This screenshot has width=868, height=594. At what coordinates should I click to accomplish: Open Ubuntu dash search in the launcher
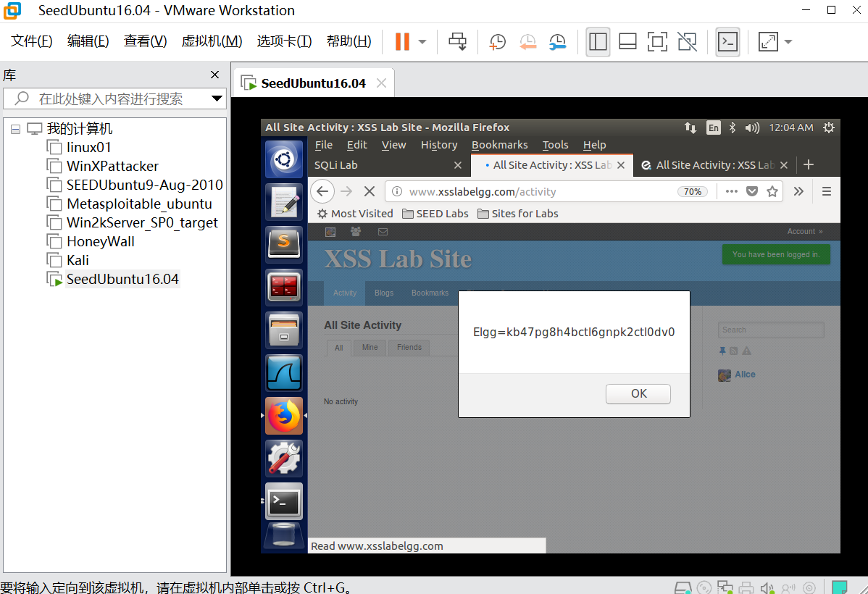coord(284,159)
